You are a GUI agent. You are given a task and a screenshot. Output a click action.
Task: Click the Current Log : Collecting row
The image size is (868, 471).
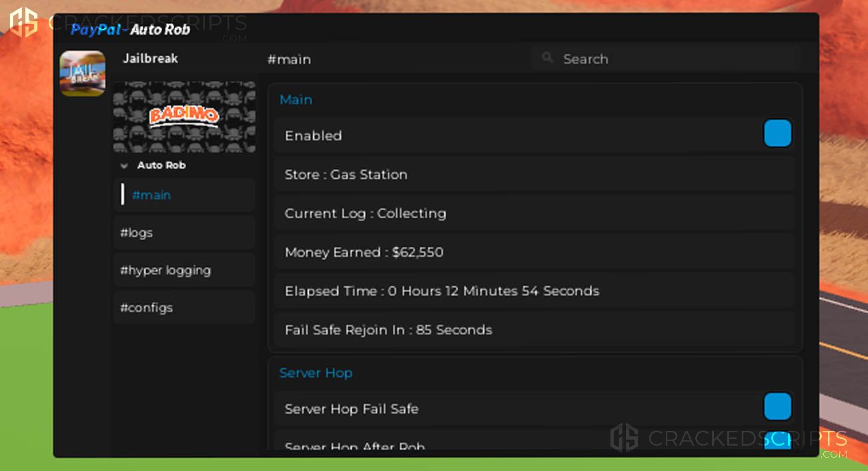[534, 213]
